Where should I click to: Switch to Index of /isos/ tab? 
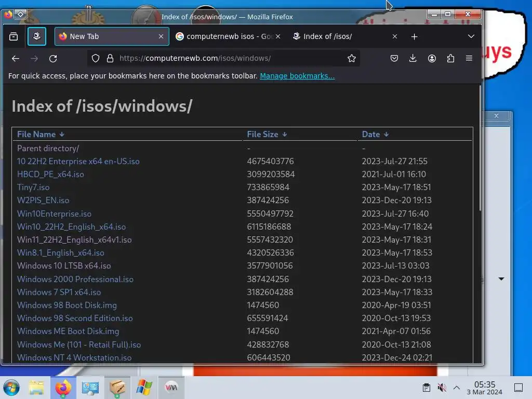point(345,36)
